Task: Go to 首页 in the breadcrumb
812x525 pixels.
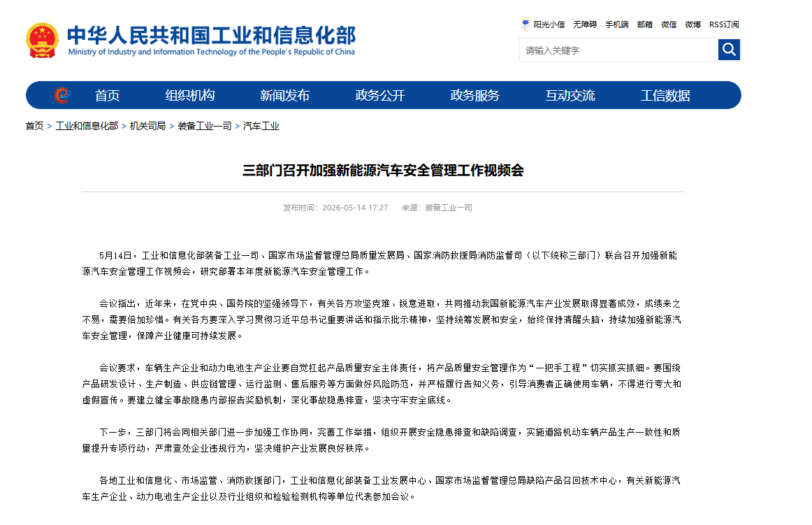Action: (35, 126)
